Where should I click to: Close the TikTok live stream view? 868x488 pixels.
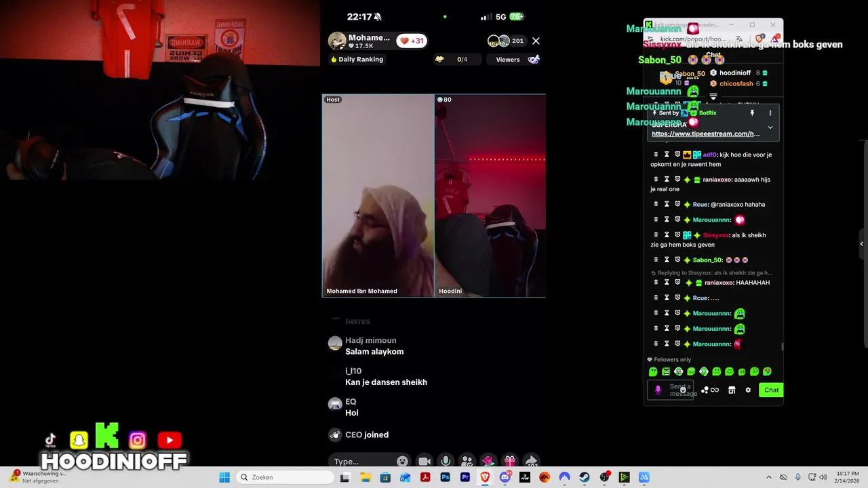[536, 41]
